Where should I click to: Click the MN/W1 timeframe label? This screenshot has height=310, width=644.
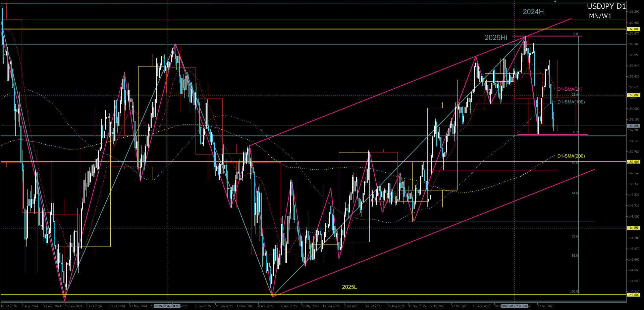[600, 16]
